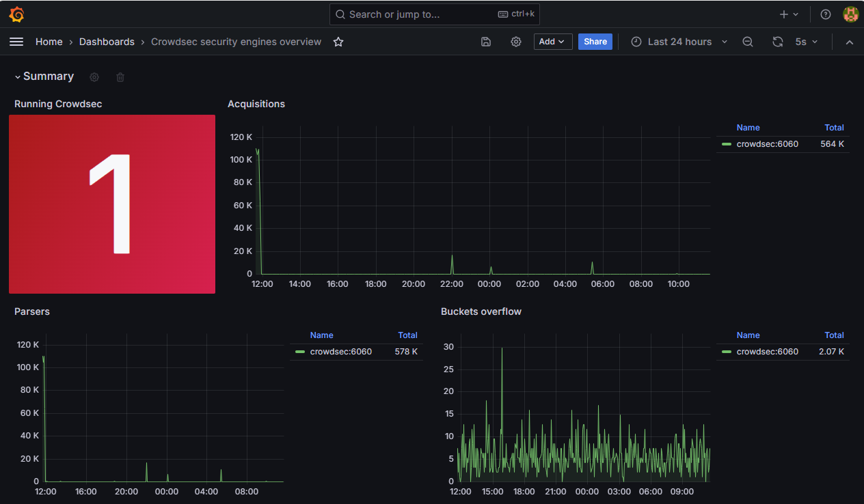Open dashboard settings gear

tap(515, 42)
